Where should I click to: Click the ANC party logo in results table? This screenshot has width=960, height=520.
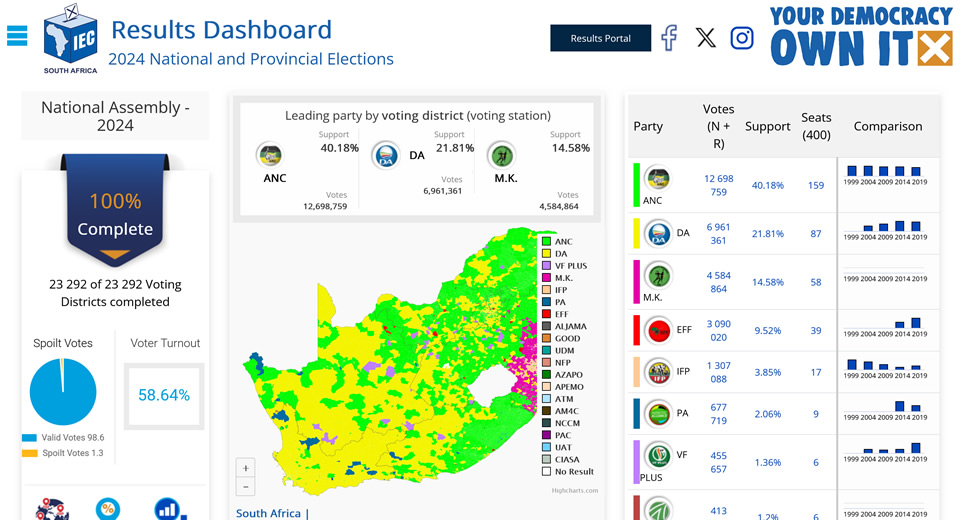coord(658,179)
